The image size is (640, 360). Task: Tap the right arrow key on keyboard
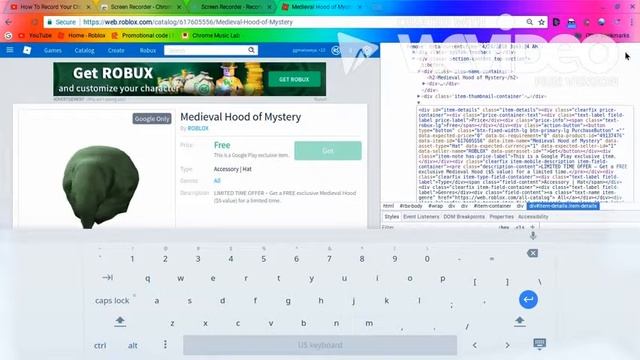click(x=507, y=345)
